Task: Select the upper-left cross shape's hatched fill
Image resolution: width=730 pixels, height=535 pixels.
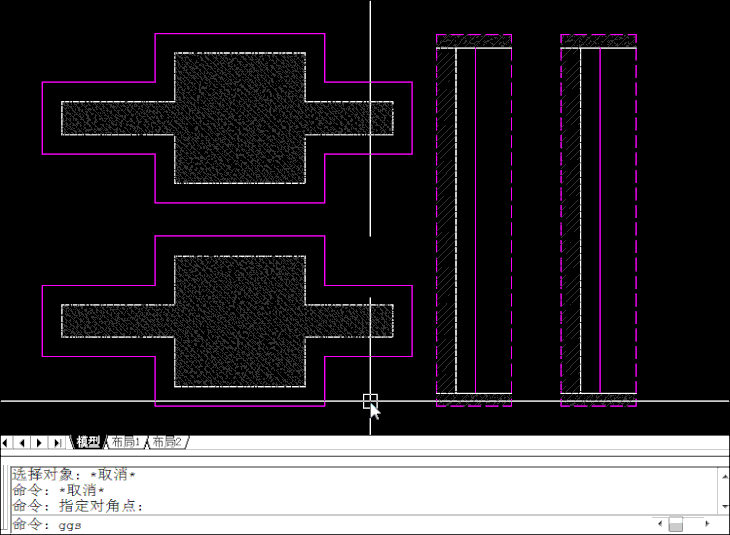Action: pos(240,118)
